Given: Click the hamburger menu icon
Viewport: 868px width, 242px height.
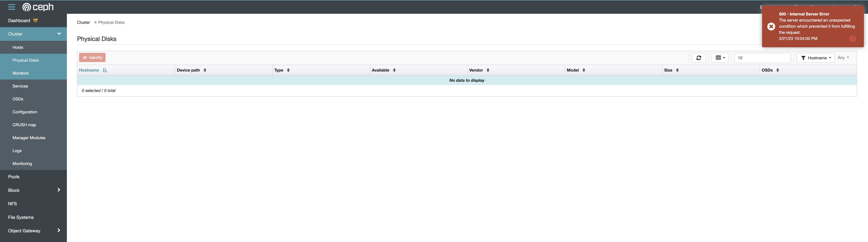Looking at the screenshot, I should click(x=11, y=7).
